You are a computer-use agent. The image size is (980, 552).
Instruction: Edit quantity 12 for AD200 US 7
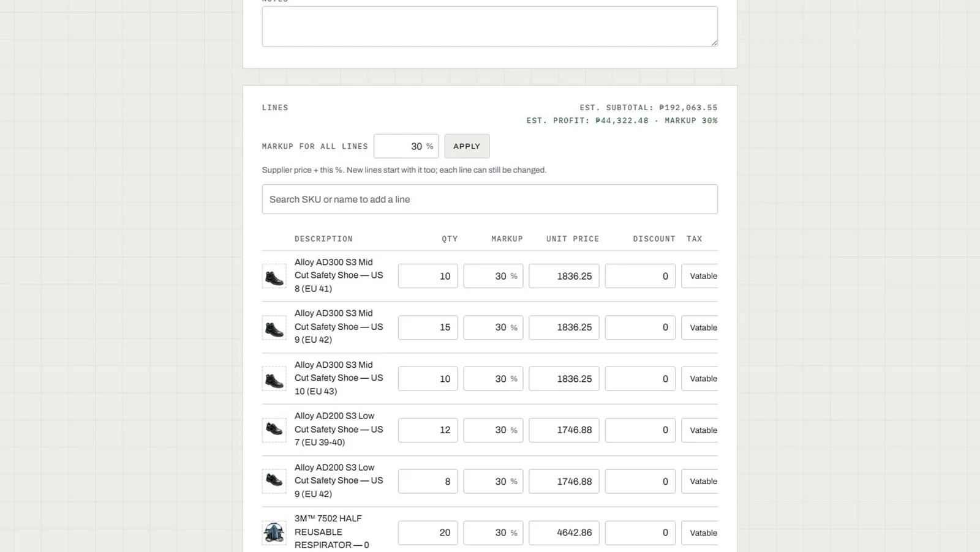pos(428,430)
